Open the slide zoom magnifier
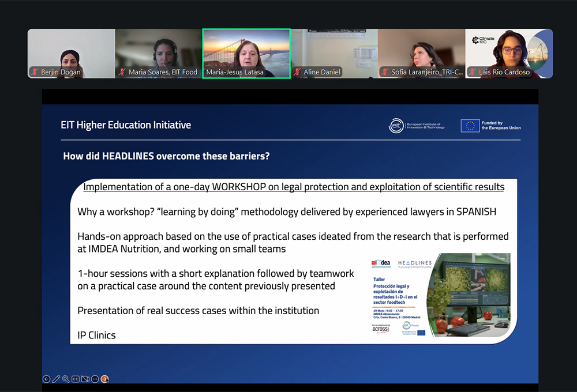This screenshot has width=577, height=392. (66, 379)
